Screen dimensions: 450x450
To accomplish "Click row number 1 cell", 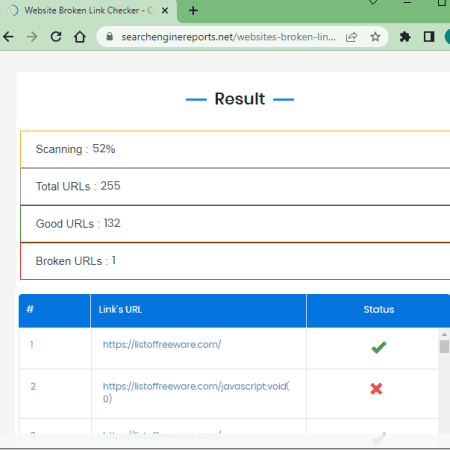I will click(x=55, y=348).
